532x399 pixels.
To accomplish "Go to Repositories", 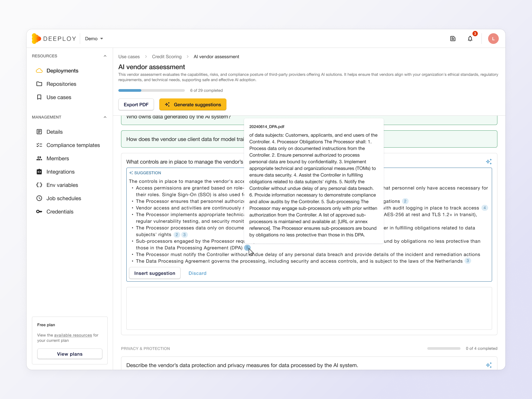I will click(x=62, y=84).
